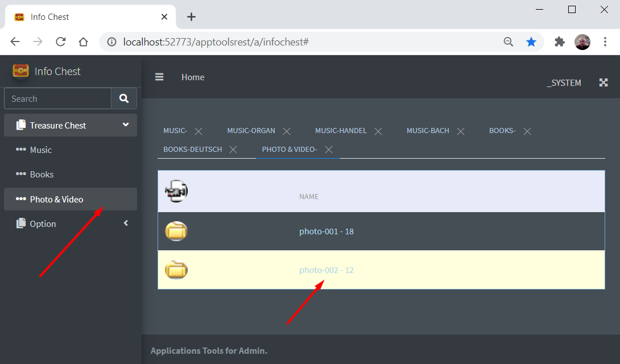Expand the Option menu chevron
Screen dimensions: 620x364
tap(126, 223)
